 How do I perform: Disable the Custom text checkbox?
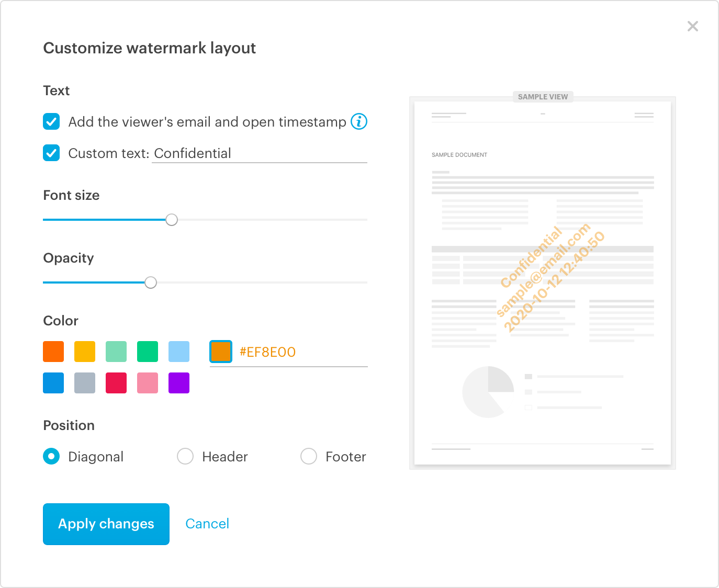click(x=51, y=153)
